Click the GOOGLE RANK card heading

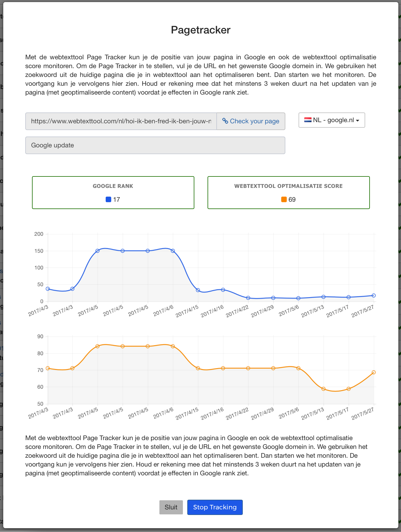pos(113,186)
